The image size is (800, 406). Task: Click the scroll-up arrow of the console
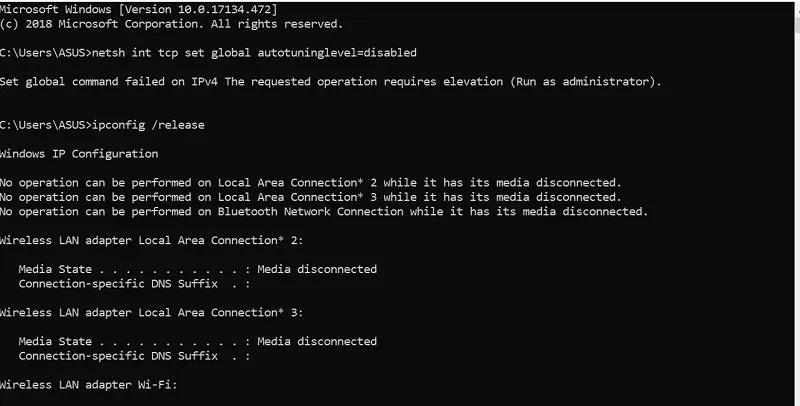tap(797, 11)
